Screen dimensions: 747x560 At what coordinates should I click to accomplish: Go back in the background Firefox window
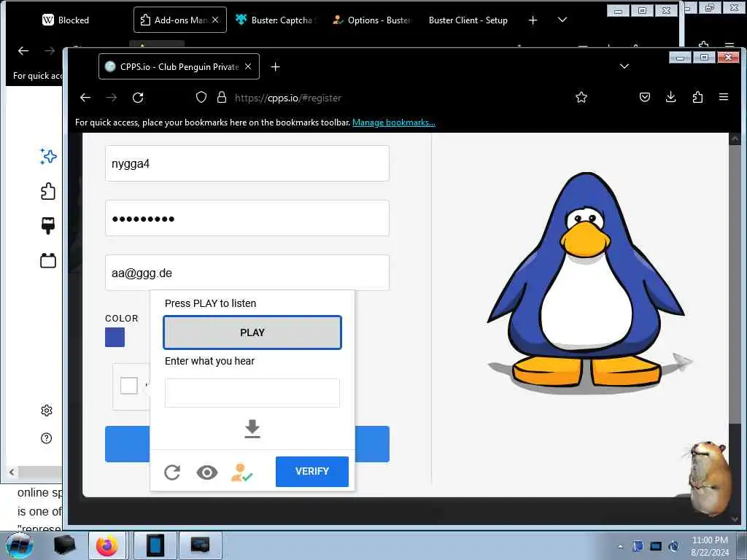[23, 50]
